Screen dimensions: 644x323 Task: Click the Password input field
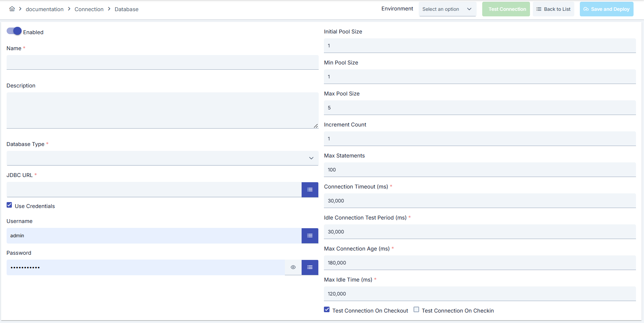[x=146, y=267]
